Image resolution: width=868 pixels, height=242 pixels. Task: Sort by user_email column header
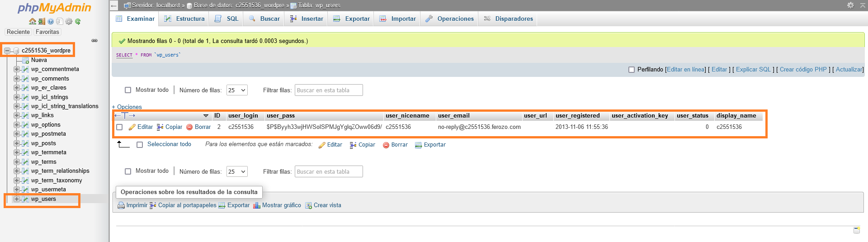point(454,116)
